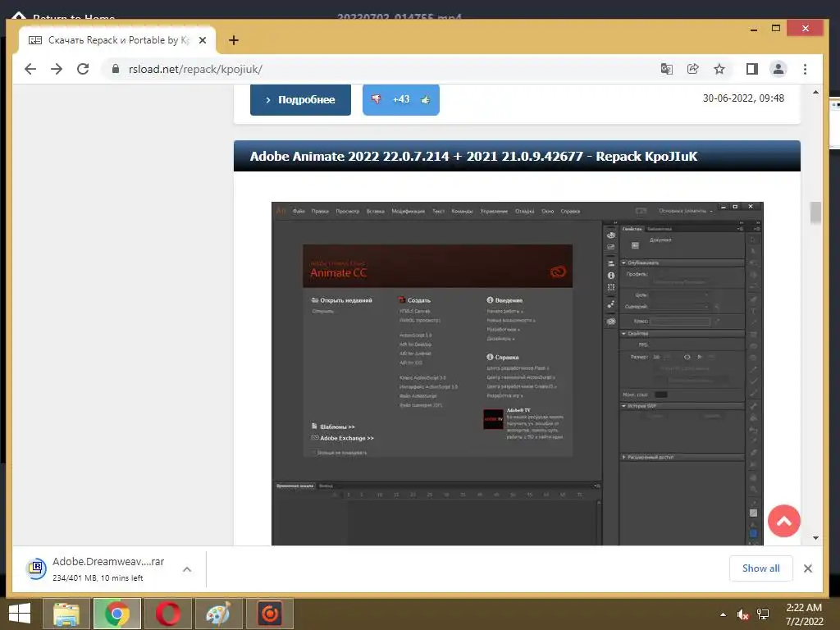Open the Adobe Animate CC screenshot thumbnail
This screenshot has width=840, height=630.
pyautogui.click(x=517, y=373)
